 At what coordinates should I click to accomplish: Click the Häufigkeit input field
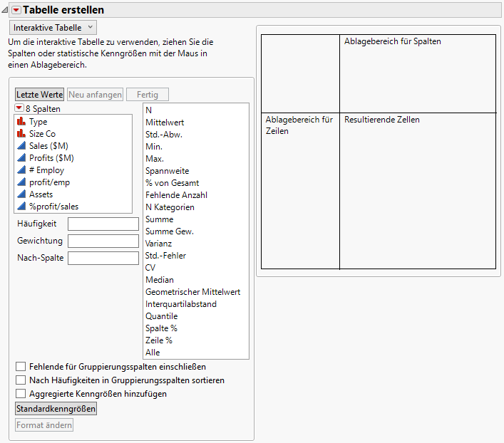pos(103,224)
